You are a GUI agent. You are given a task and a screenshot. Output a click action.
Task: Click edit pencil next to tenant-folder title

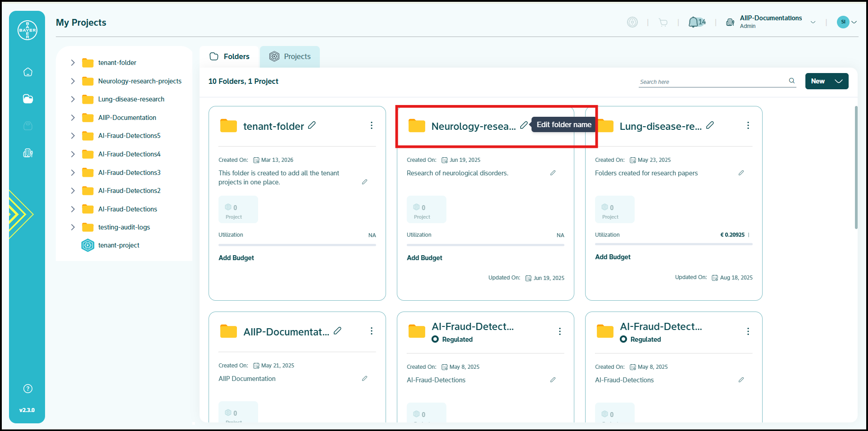(x=312, y=125)
